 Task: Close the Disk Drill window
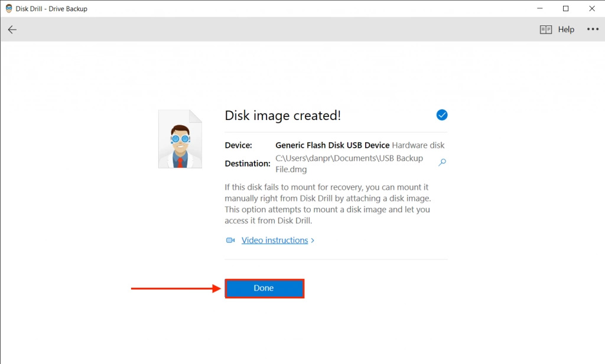[592, 8]
